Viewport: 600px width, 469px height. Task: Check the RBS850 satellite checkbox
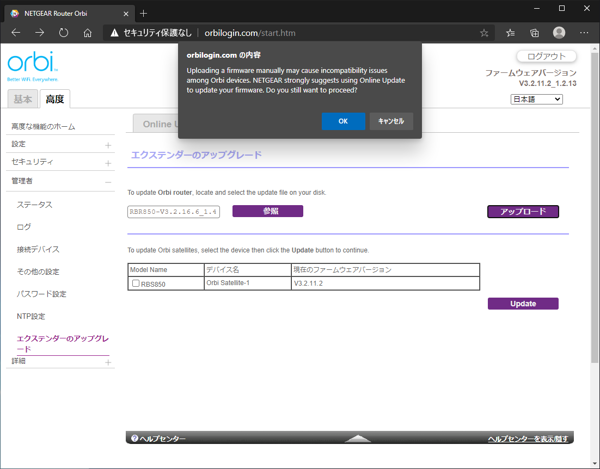click(135, 283)
